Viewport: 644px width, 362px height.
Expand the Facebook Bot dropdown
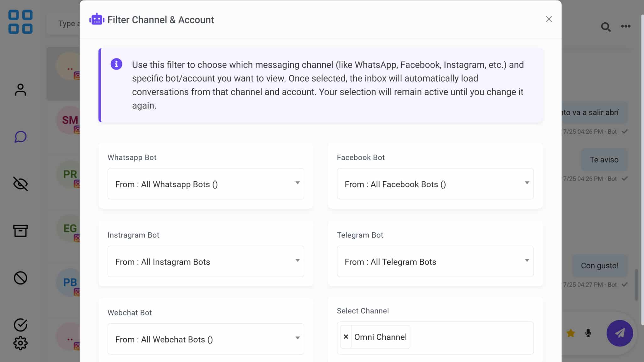tap(435, 184)
